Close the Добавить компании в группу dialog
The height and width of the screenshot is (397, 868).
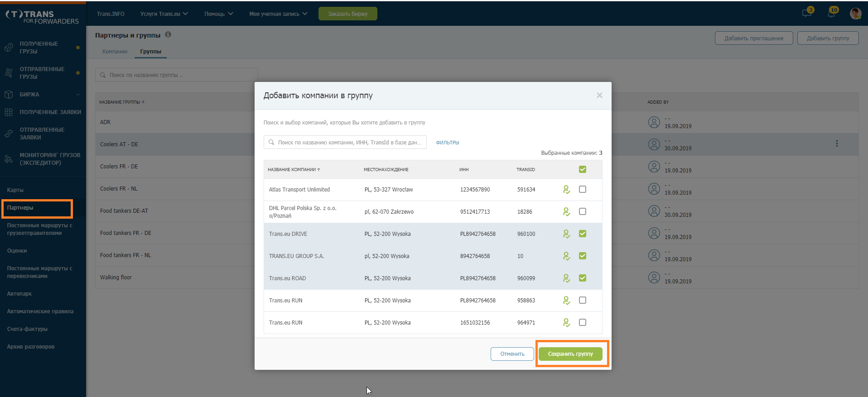pos(599,95)
